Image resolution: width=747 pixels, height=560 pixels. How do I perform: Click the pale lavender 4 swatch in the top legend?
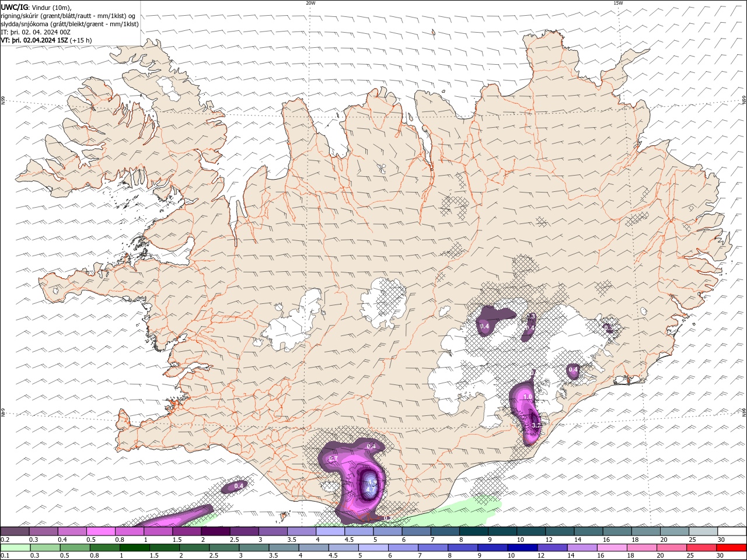(x=330, y=531)
